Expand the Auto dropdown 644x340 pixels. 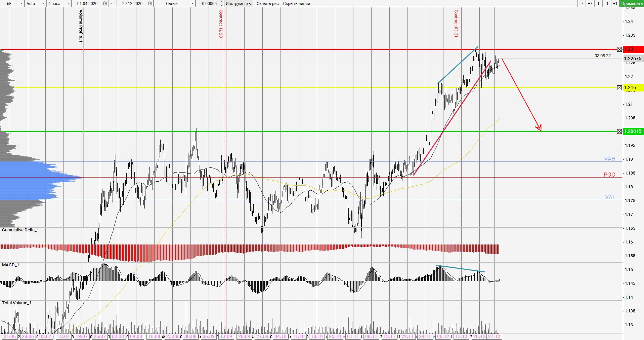tap(44, 3)
